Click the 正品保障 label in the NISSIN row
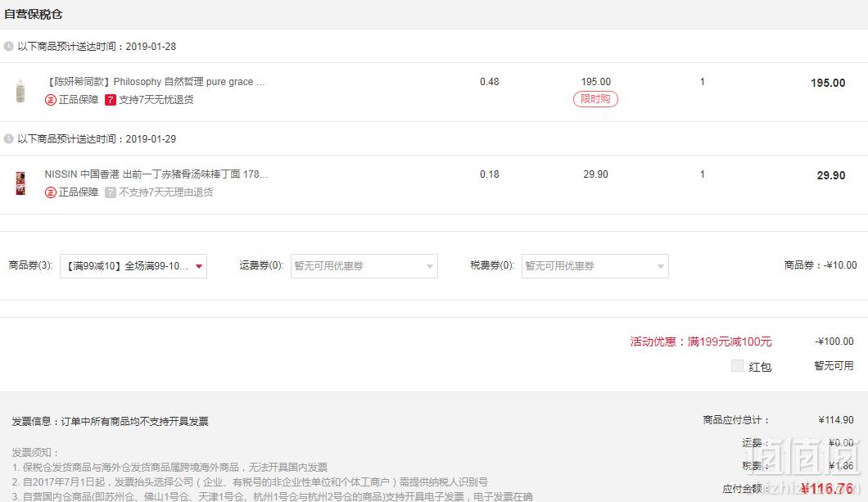The width and height of the screenshot is (868, 502). [79, 192]
